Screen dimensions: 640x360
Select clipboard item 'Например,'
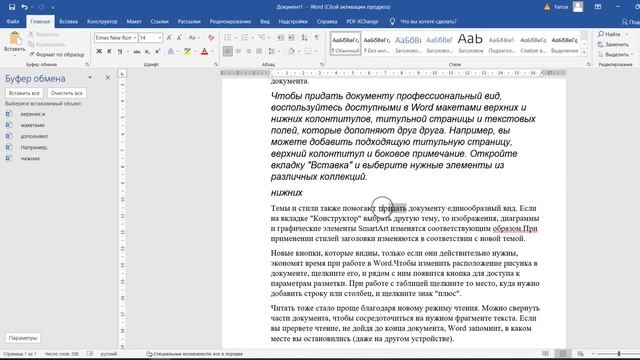coord(34,147)
